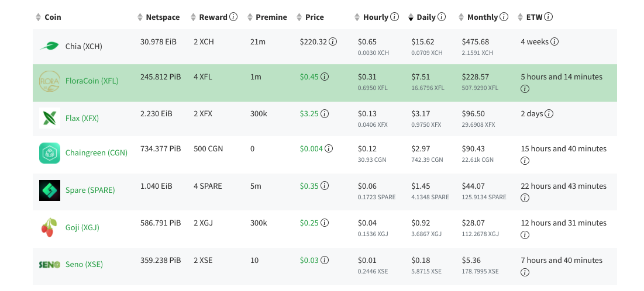644x291 pixels.
Task: Click the Flax X logo
Action: 50,118
